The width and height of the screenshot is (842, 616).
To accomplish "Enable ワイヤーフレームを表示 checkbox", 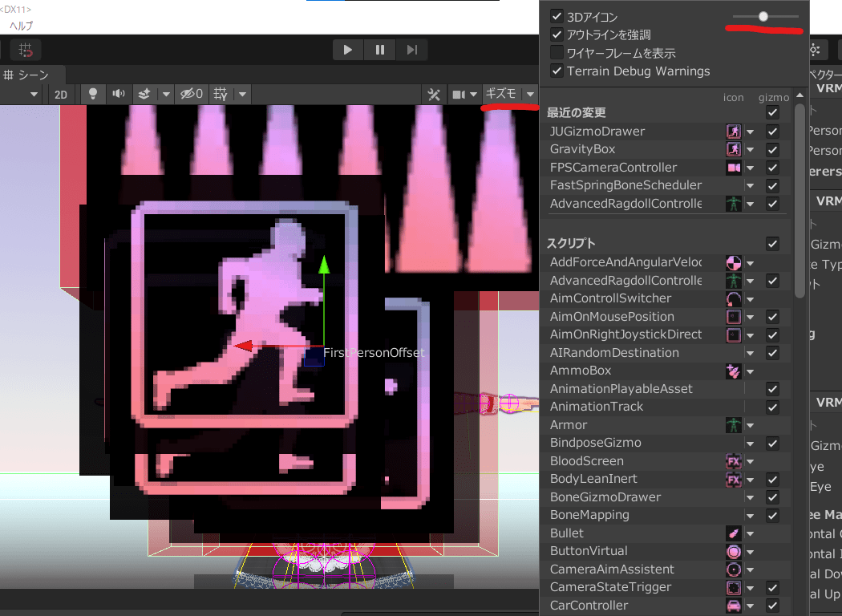I will 557,53.
